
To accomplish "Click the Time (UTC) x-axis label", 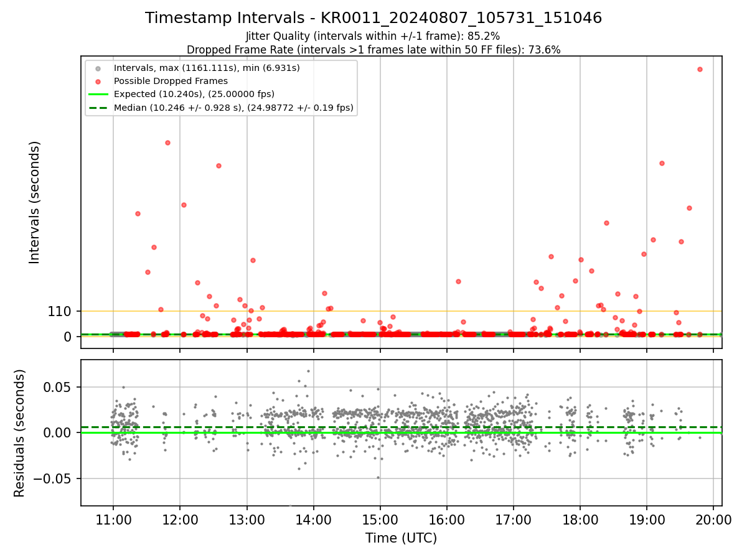I will tap(401, 538).
